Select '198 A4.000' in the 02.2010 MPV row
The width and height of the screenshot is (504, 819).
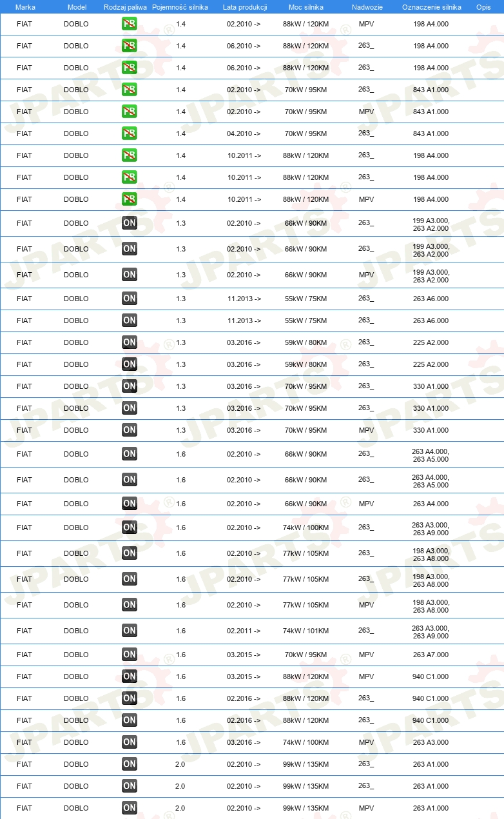pos(431,24)
